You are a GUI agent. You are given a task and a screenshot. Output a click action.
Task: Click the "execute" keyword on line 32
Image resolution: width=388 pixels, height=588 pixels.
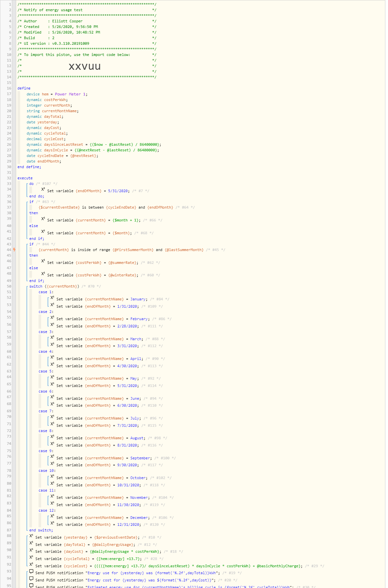(x=25, y=178)
